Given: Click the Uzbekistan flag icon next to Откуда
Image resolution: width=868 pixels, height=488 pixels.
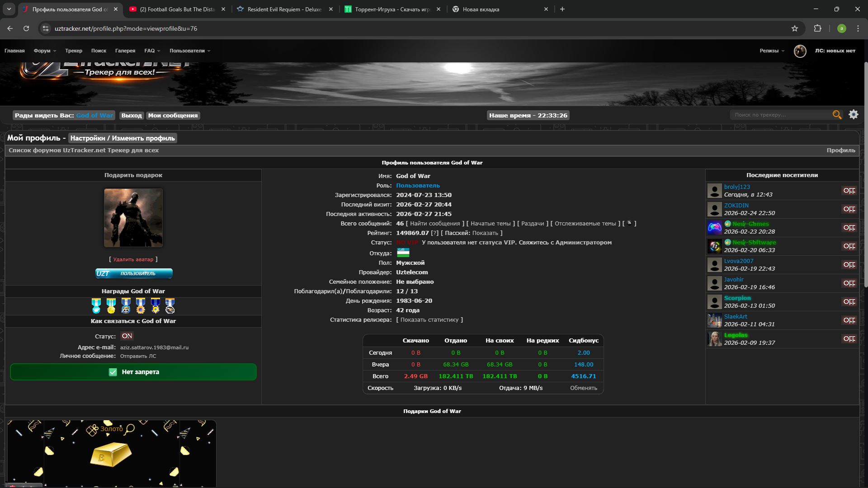Looking at the screenshot, I should click(x=403, y=253).
